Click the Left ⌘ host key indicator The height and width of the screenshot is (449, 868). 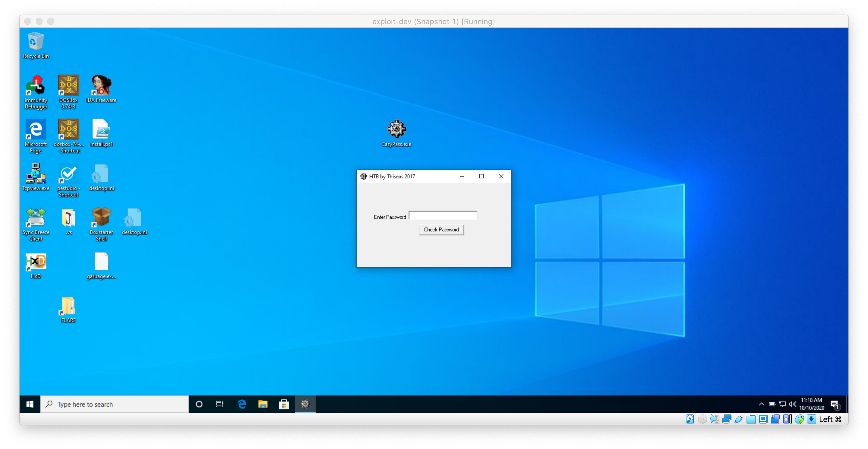pyautogui.click(x=830, y=419)
